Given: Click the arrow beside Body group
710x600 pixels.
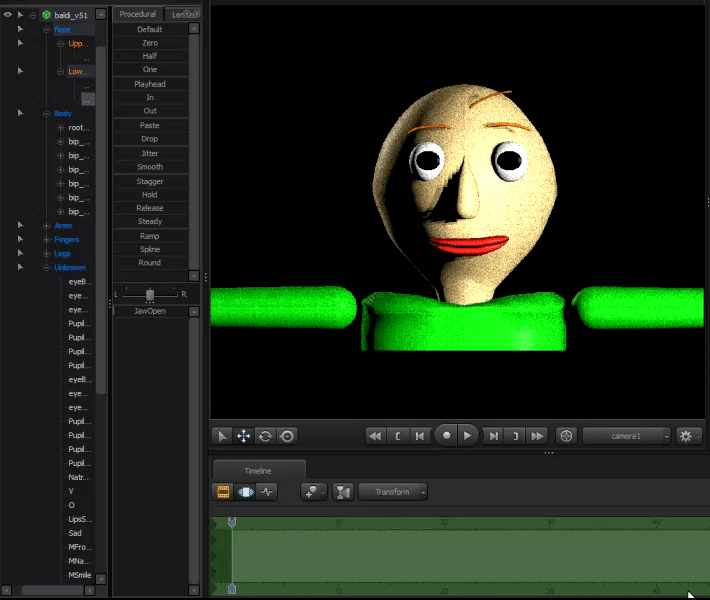Looking at the screenshot, I should click(20, 113).
